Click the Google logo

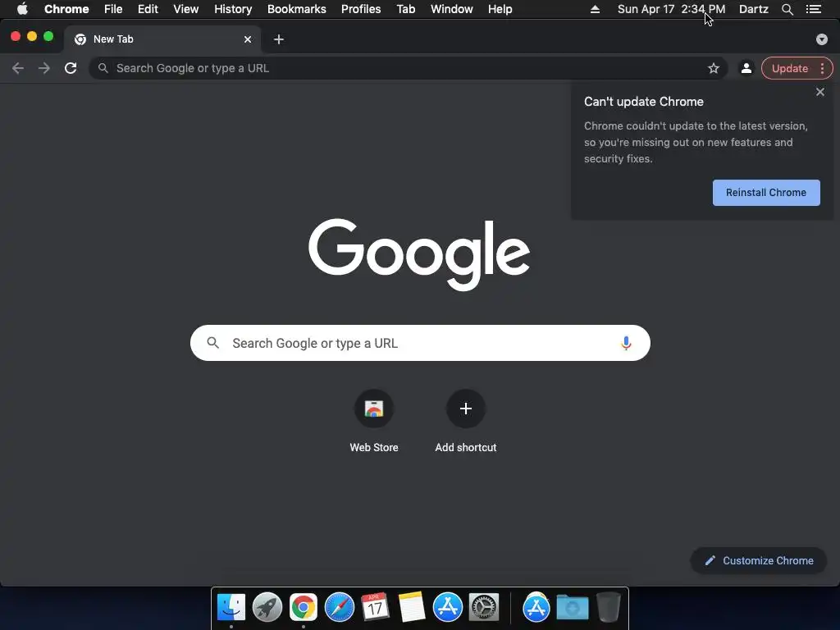[x=419, y=254]
